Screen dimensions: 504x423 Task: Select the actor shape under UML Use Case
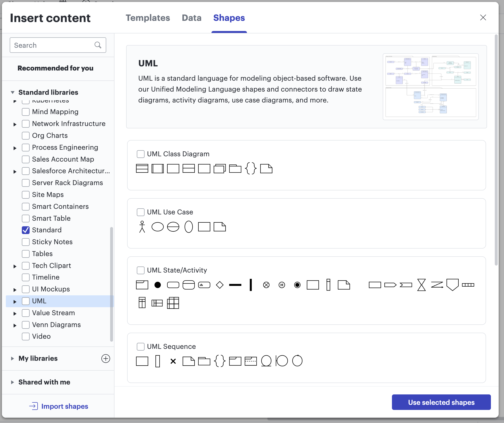[142, 226]
